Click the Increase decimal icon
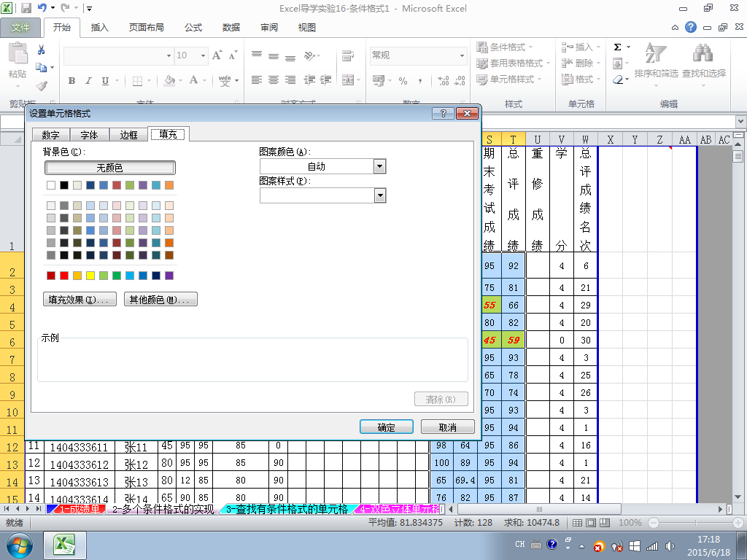This screenshot has width=747, height=560. [x=443, y=80]
